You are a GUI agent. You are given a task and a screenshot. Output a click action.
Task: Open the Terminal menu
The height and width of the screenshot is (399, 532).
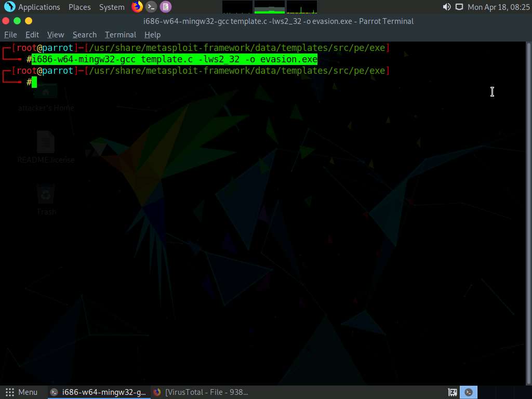120,35
